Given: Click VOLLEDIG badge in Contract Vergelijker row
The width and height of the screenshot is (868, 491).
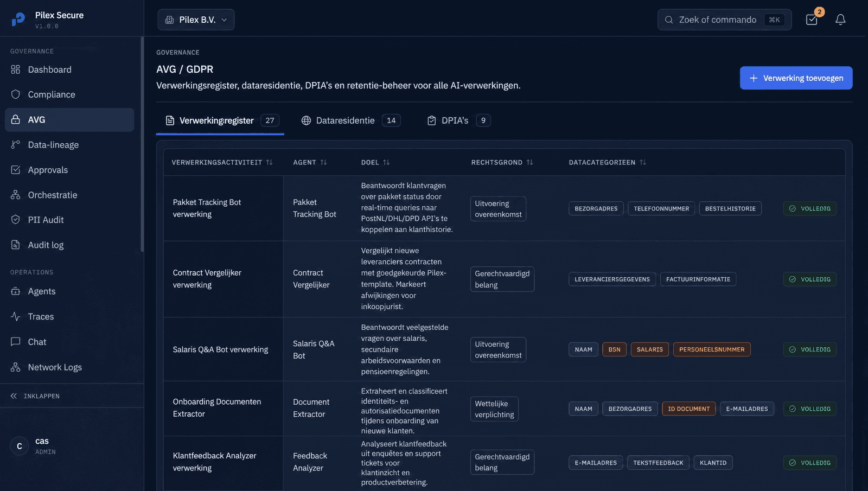Looking at the screenshot, I should pyautogui.click(x=810, y=279).
